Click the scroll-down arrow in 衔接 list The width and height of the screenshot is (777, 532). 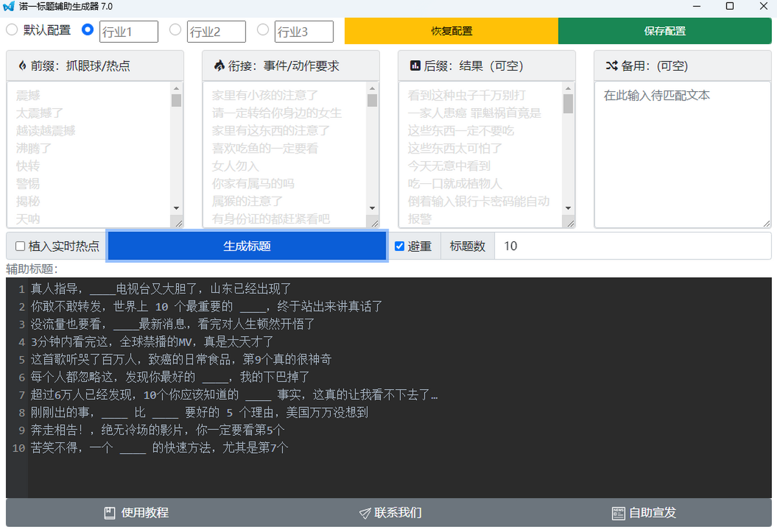(372, 208)
